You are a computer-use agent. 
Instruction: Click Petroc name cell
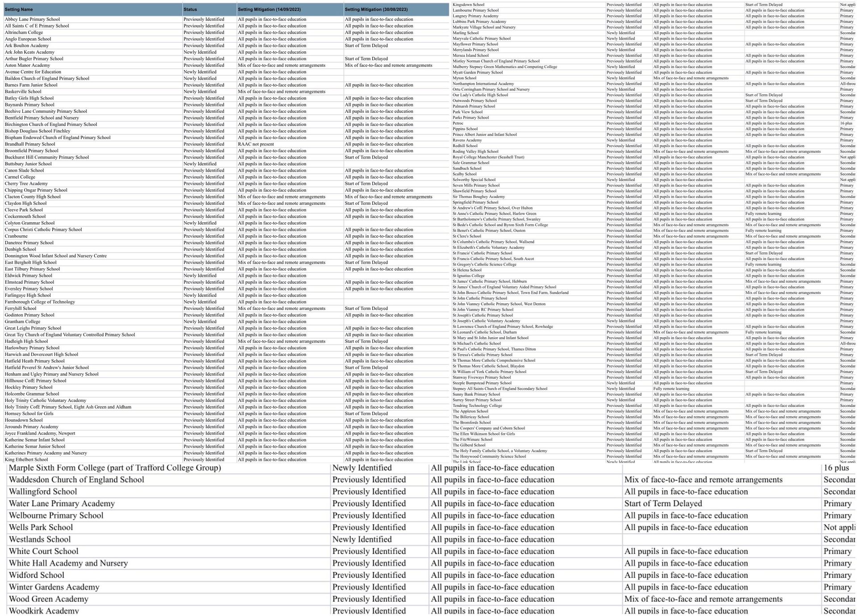458,123
